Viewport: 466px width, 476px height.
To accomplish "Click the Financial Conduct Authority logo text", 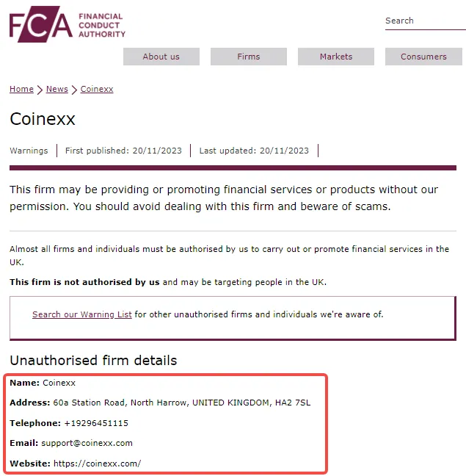I will pos(102,25).
